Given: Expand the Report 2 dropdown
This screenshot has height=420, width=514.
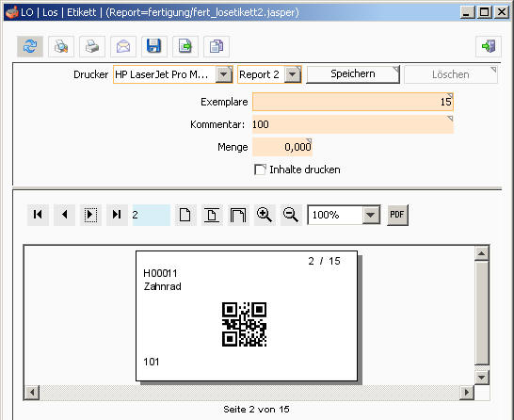Looking at the screenshot, I should point(293,74).
